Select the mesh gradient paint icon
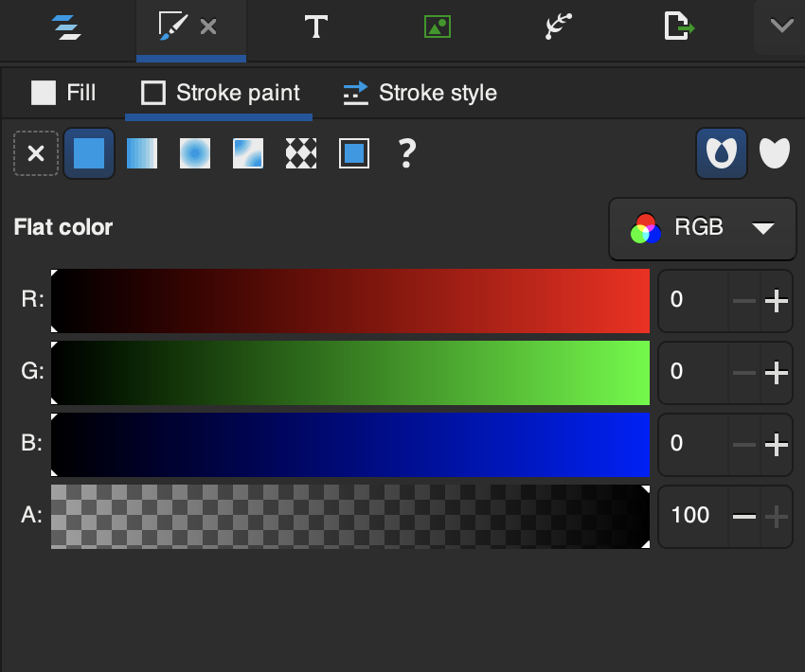Image resolution: width=805 pixels, height=672 pixels. 248,153
